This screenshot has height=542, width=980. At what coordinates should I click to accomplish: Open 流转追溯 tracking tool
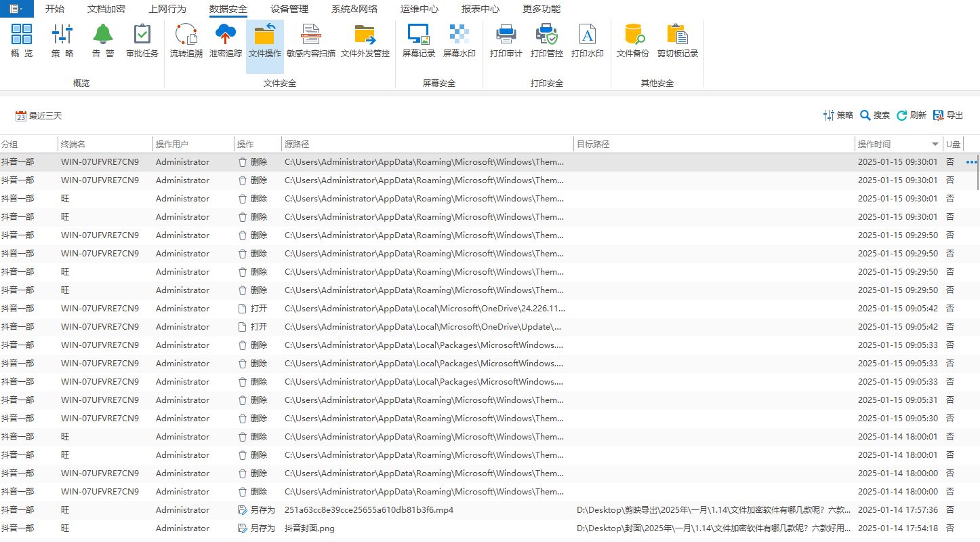point(186,40)
